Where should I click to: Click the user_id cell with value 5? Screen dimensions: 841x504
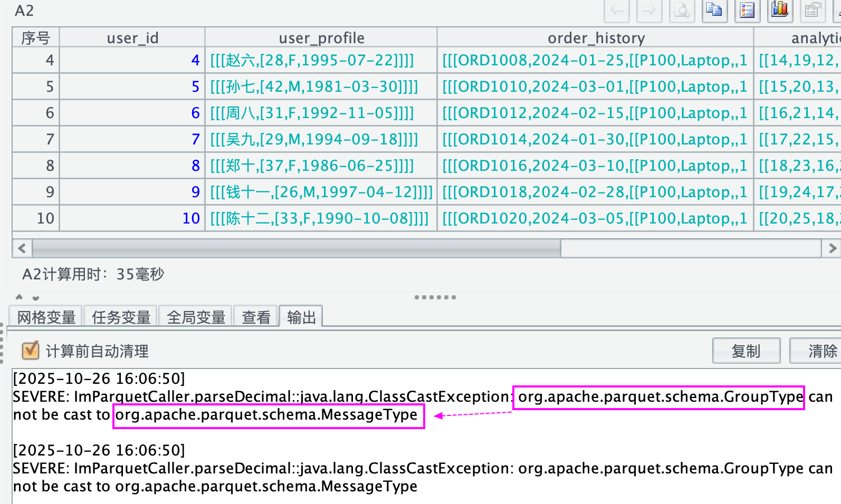(132, 86)
